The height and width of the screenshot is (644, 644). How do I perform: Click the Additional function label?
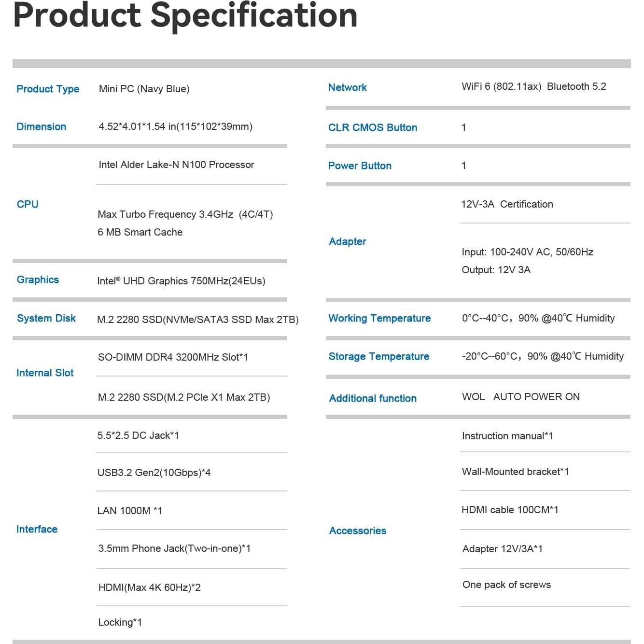tap(373, 398)
